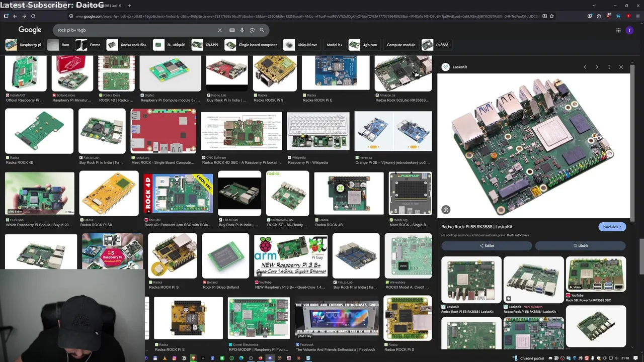Open CNX Software ROCK 4D diagram result

(242, 132)
